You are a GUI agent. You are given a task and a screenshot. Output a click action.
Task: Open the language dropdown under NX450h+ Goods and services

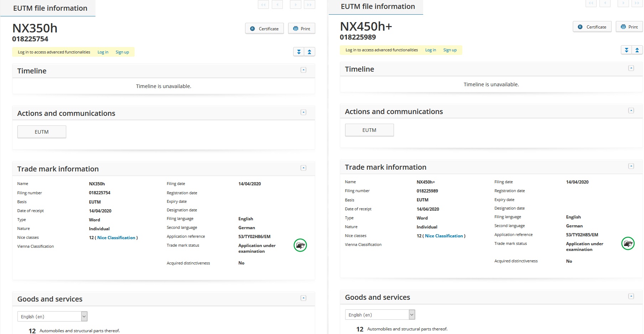click(380, 315)
